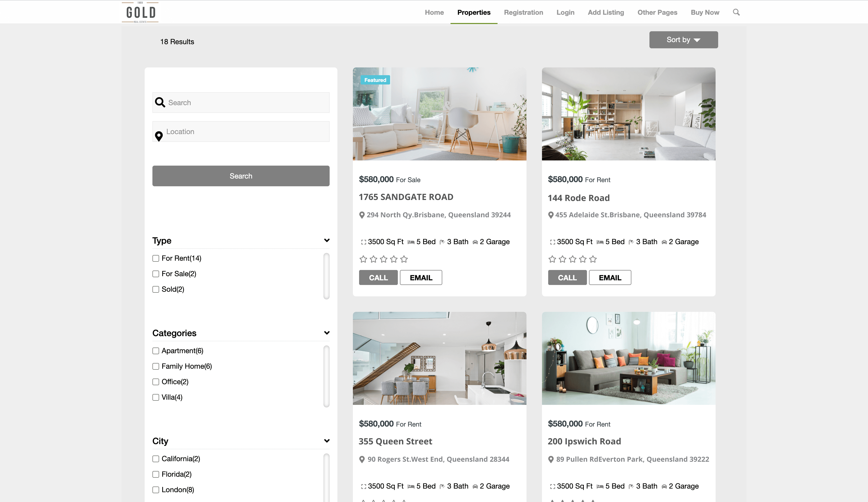Screen dimensions: 868x502
Task: Go to the Home menu item
Action: 434,12
